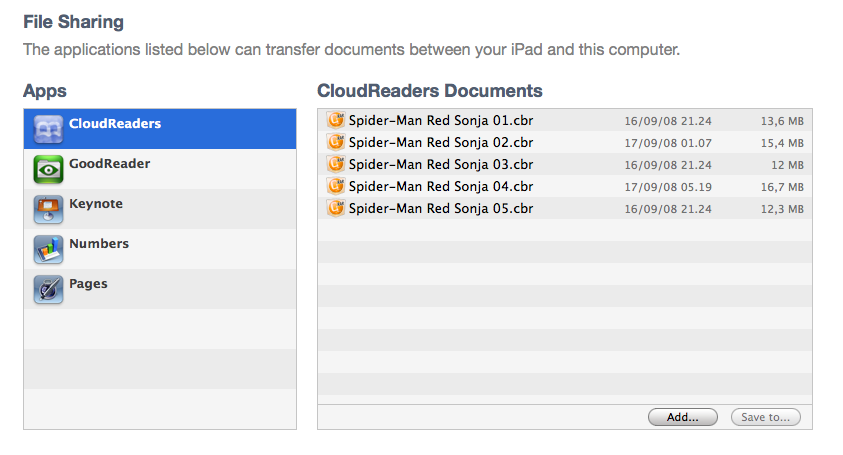Click file icon of Spider-Man Red Sonja 05.cbr
The width and height of the screenshot is (843, 455).
click(335, 208)
